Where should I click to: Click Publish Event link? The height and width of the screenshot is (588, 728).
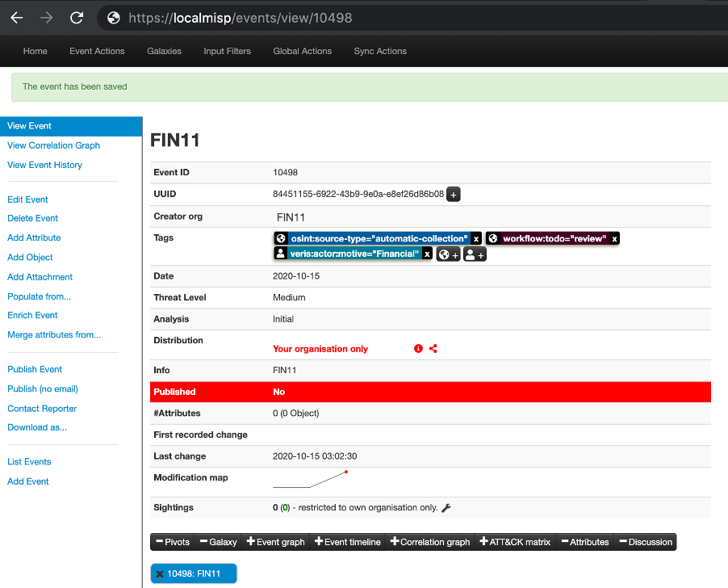[35, 369]
